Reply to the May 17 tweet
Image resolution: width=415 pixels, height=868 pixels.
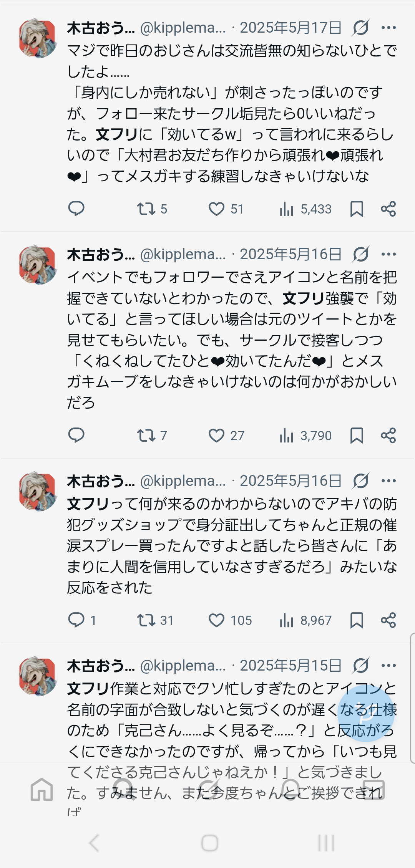76,209
